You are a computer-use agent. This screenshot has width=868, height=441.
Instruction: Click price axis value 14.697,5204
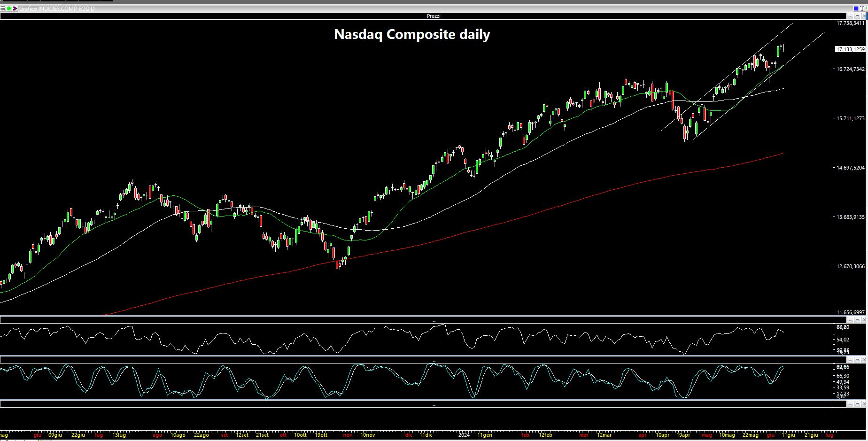(x=851, y=168)
